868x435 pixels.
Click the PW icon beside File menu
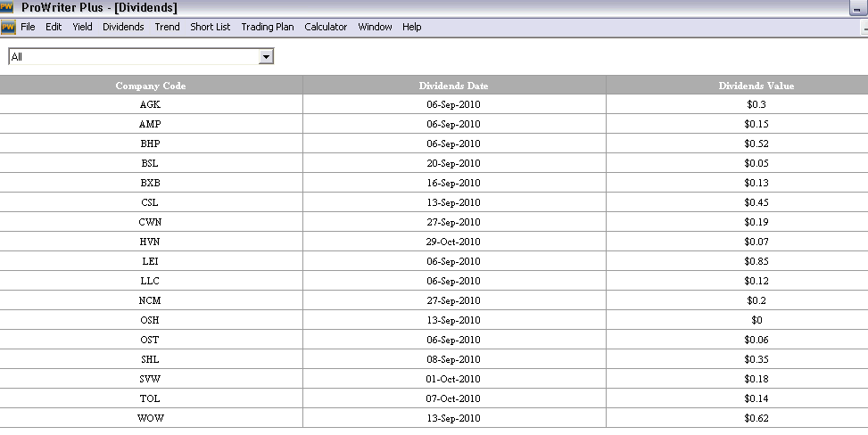coord(8,27)
